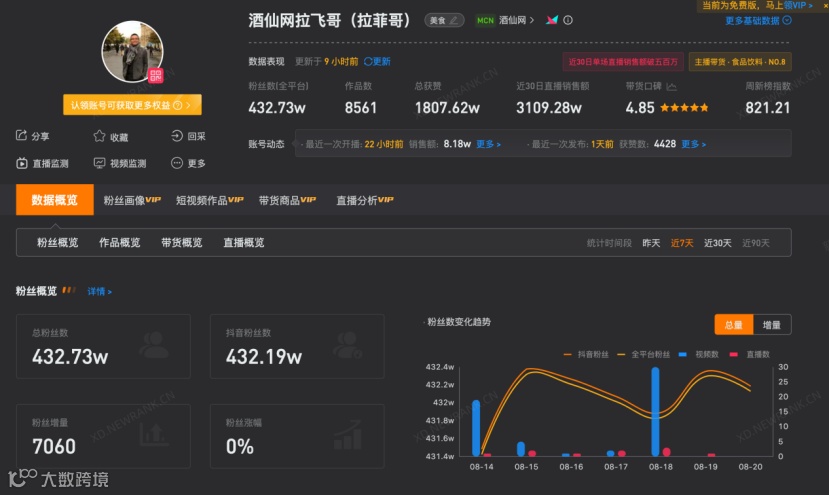Select the 直播概览 sub-tab
Viewport: 829px width, 495px height.
pyautogui.click(x=244, y=242)
